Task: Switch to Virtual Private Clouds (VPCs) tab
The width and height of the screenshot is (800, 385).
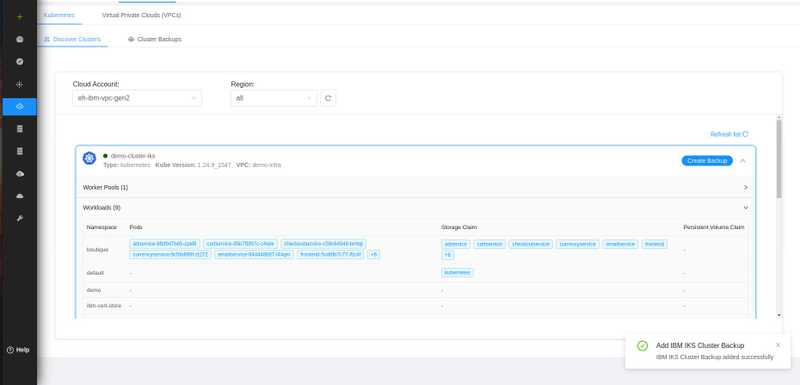Action: [x=141, y=15]
